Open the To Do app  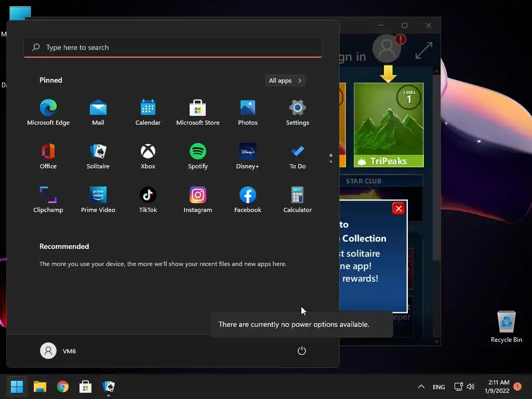298,156
